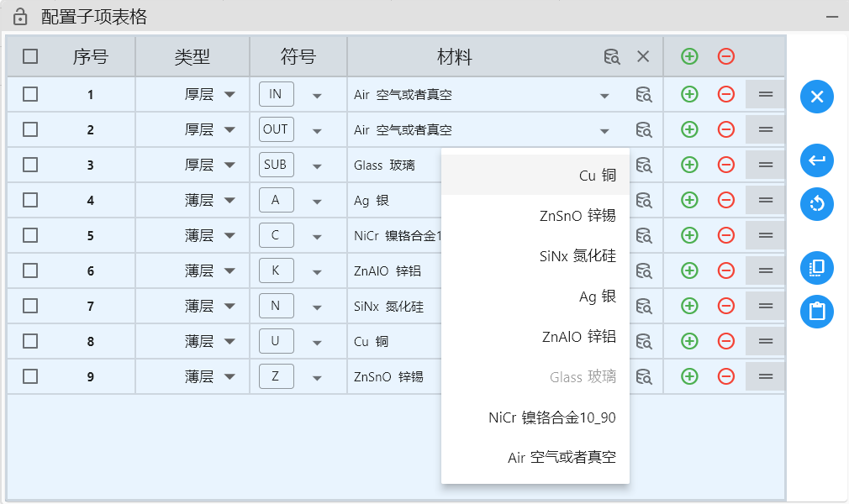This screenshot has width=849, height=504.
Task: Grab the drag handle on row 5
Action: pyautogui.click(x=765, y=235)
